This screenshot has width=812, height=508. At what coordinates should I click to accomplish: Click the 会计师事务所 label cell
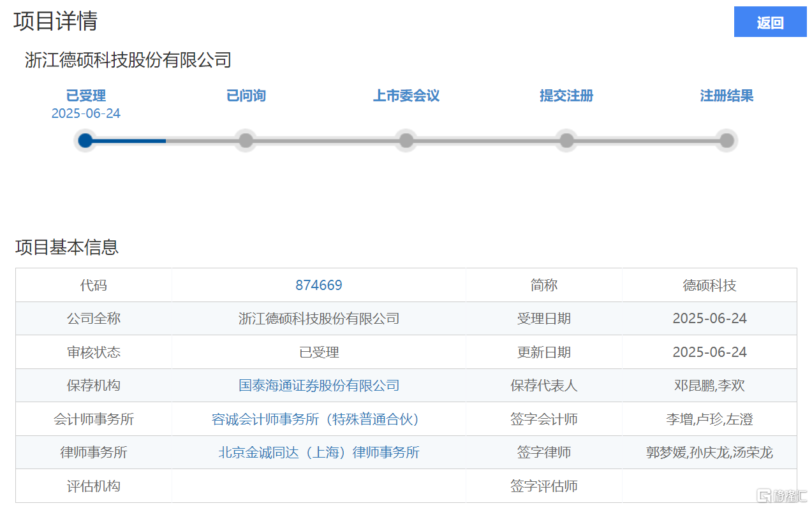(94, 419)
